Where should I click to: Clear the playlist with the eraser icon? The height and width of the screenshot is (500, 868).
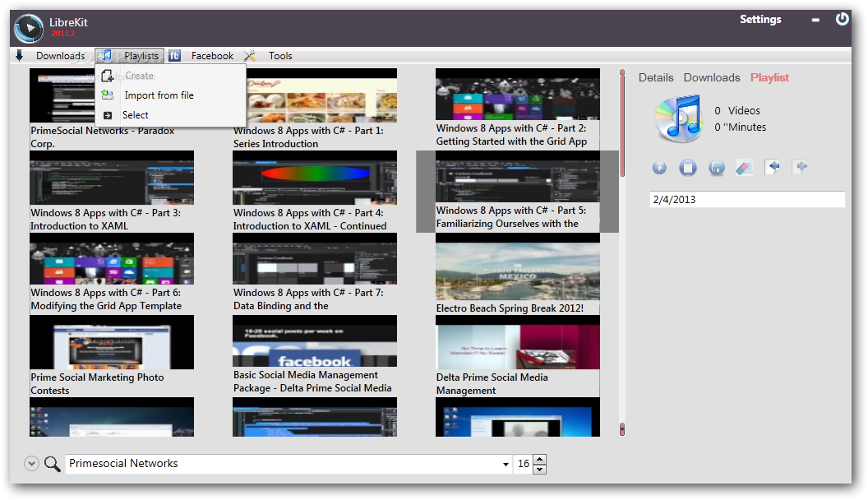coord(745,167)
